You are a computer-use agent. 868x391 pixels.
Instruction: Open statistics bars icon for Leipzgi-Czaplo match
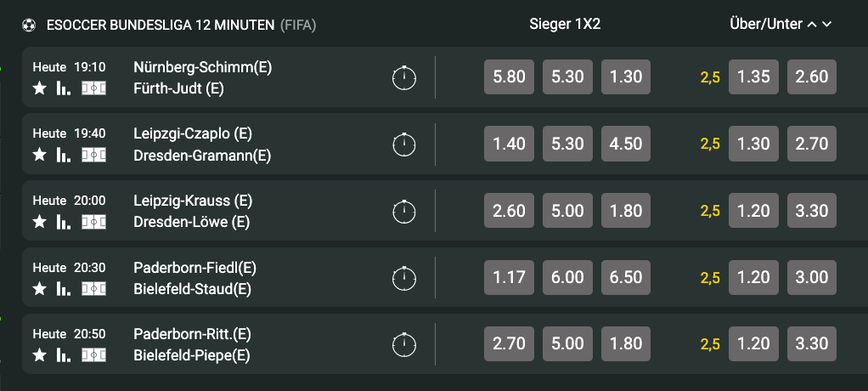(64, 155)
